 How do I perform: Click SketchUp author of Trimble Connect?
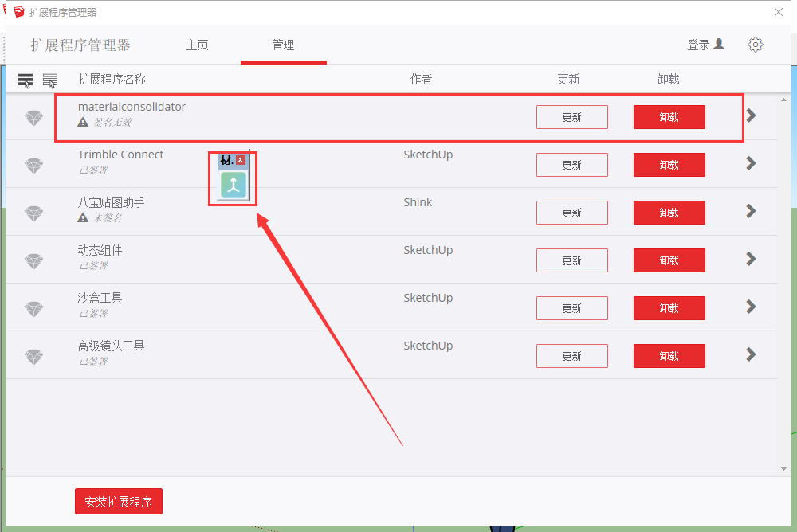[428, 155]
